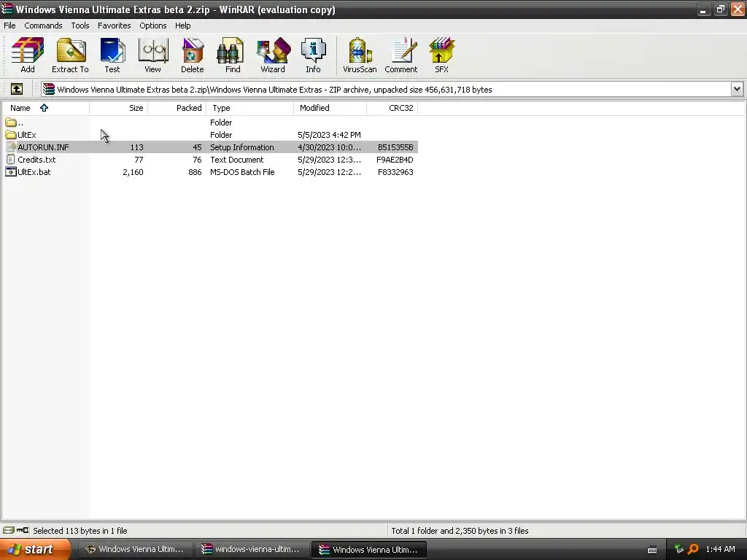Screen dimensions: 747x560
Task: Click the 'Setup Information' type cell
Action: pos(242,147)
